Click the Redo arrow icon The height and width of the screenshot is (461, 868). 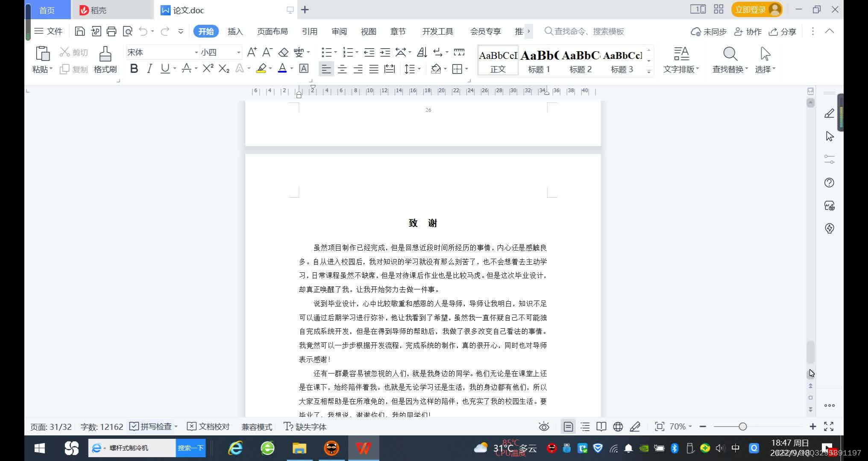(165, 31)
